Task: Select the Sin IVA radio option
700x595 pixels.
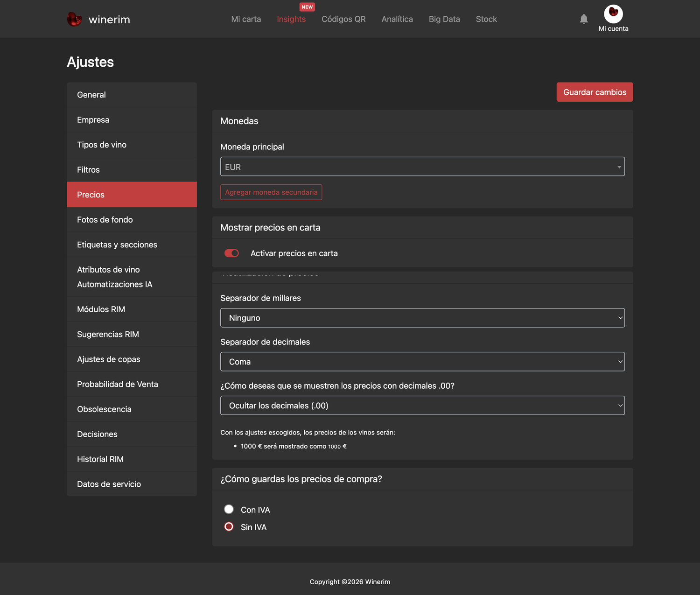Action: [x=229, y=526]
